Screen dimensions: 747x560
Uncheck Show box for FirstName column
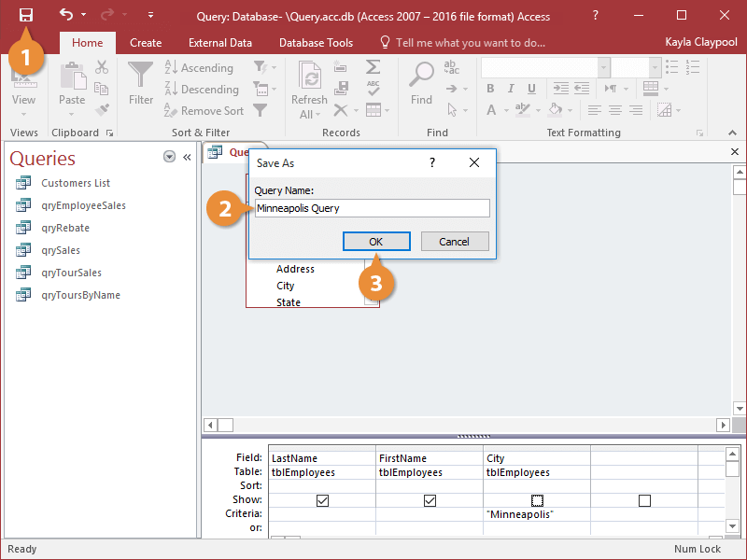(x=430, y=500)
